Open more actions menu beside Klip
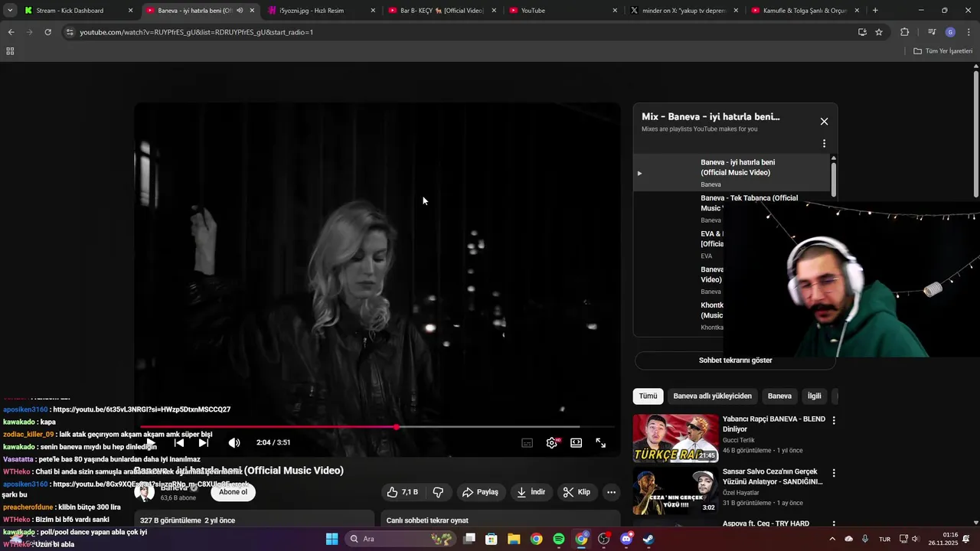Screen dimensions: 980x551 click(x=611, y=492)
